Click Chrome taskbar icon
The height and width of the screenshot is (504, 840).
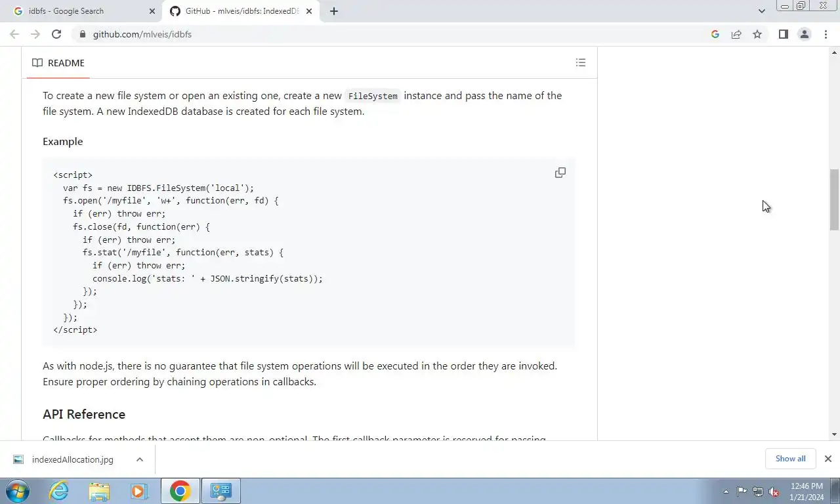click(180, 491)
